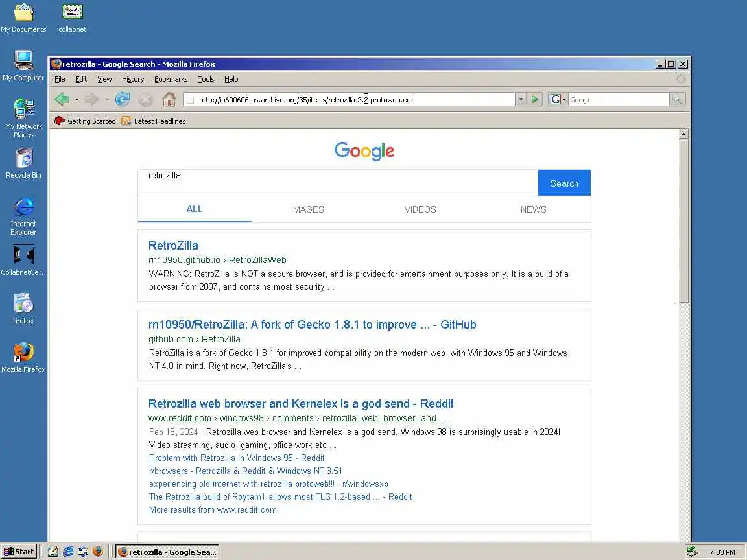
Task: Click the green Go arrow button
Action: point(535,100)
